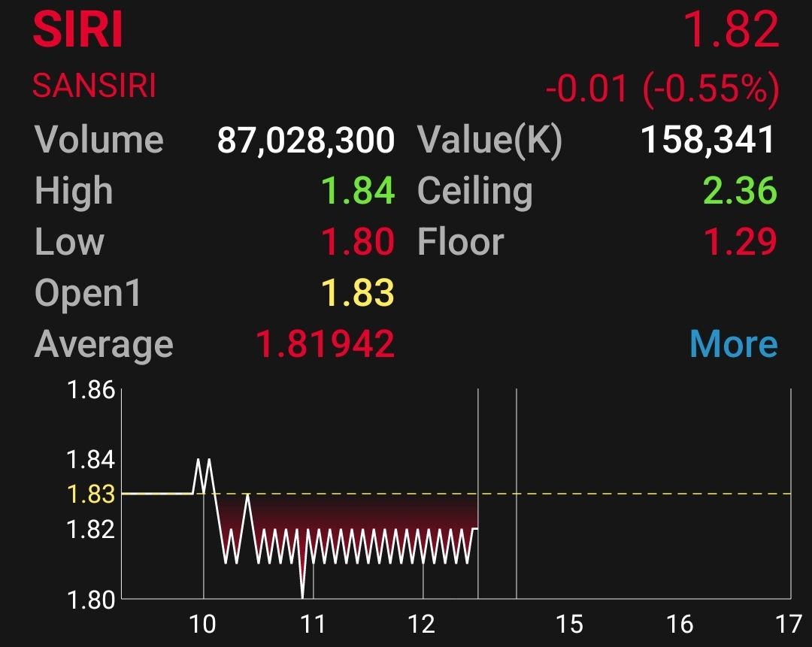The height and width of the screenshot is (647, 812).
Task: Tap the 1.80 y-axis label
Action: pos(91,600)
